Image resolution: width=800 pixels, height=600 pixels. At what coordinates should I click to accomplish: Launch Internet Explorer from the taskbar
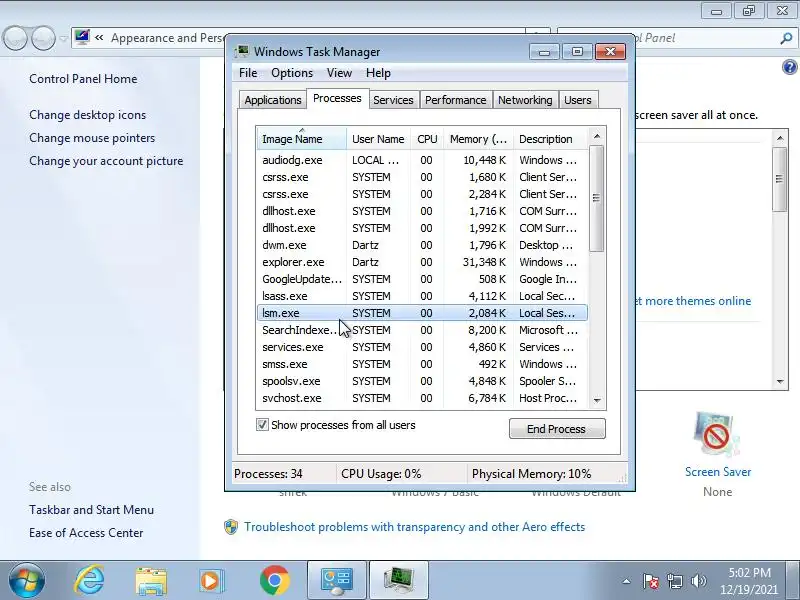pyautogui.click(x=89, y=581)
